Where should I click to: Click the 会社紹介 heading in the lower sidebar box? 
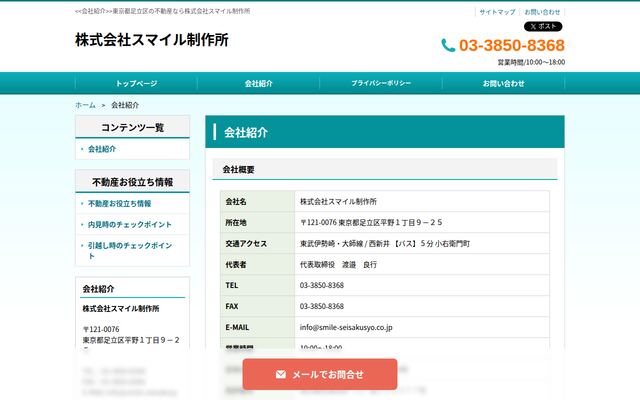(98, 289)
